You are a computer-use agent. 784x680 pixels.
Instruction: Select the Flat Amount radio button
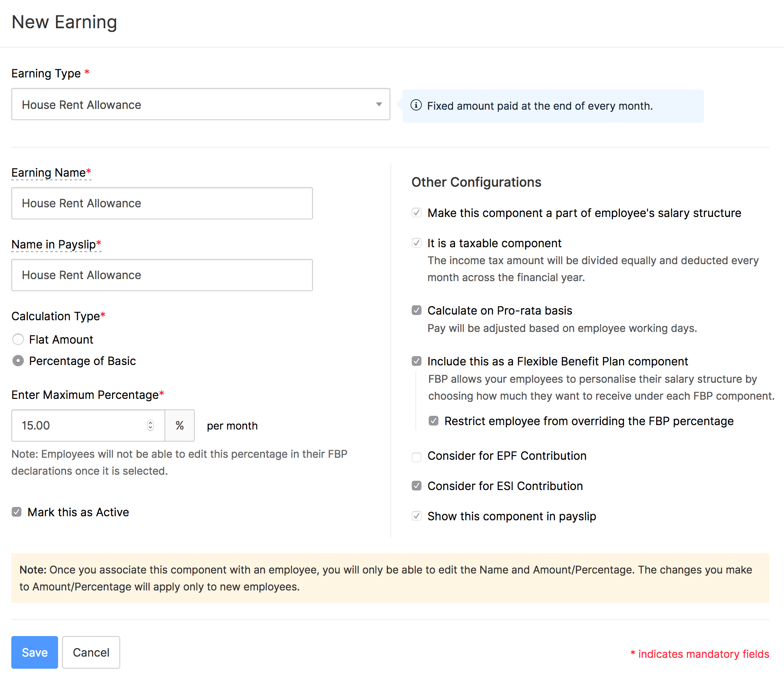[18, 340]
